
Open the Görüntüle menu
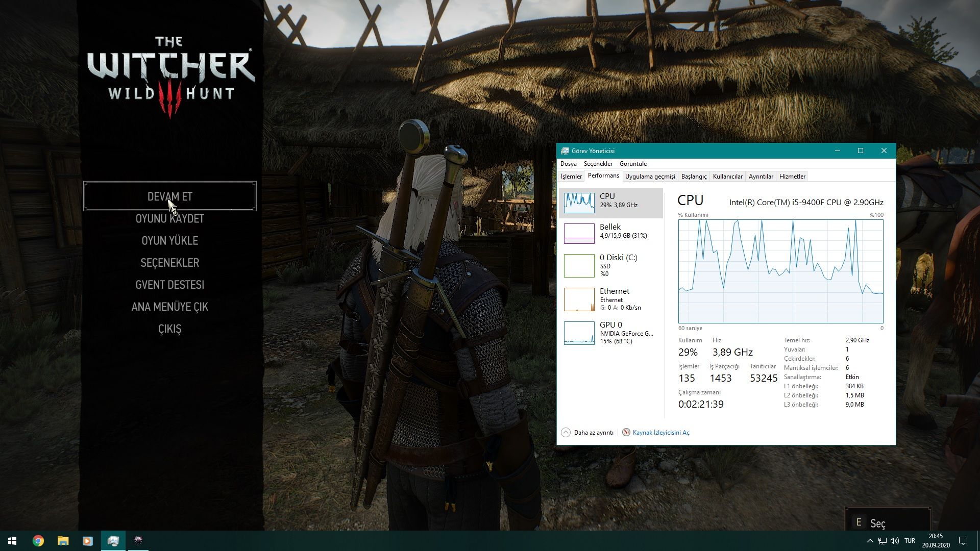click(x=633, y=164)
